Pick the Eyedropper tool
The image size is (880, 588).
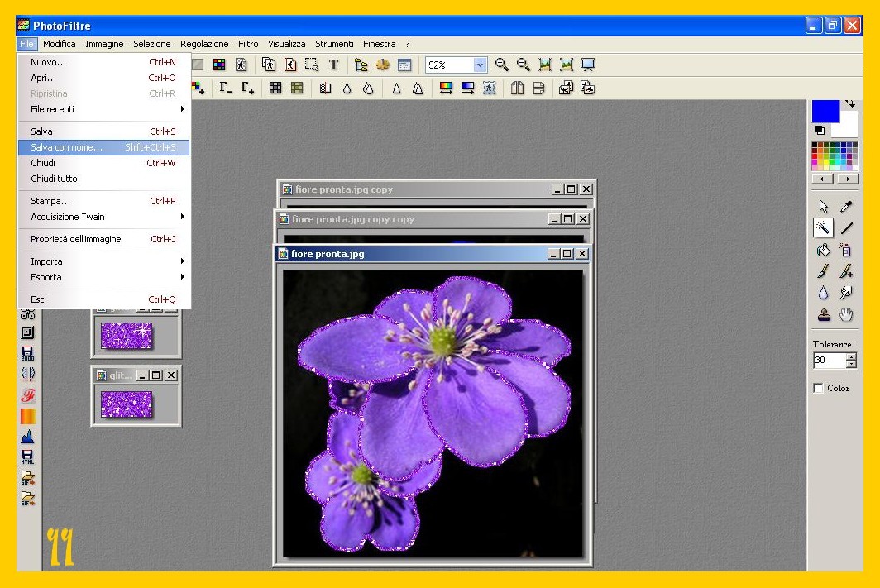[x=845, y=207]
